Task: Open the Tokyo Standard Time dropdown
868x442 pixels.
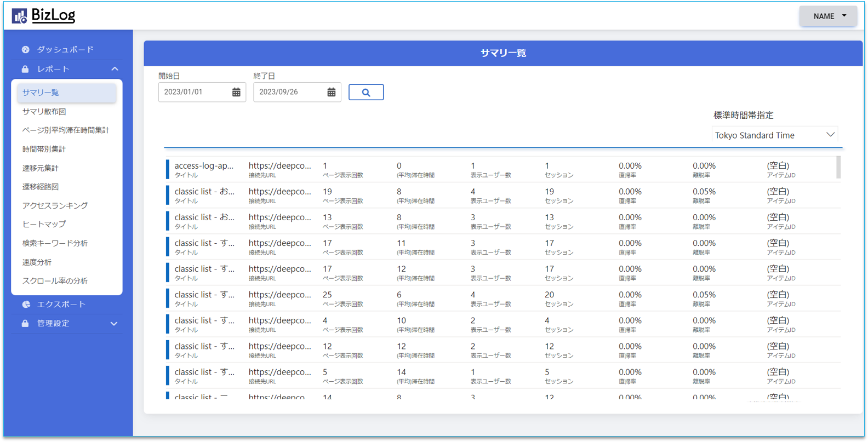Action: (775, 135)
